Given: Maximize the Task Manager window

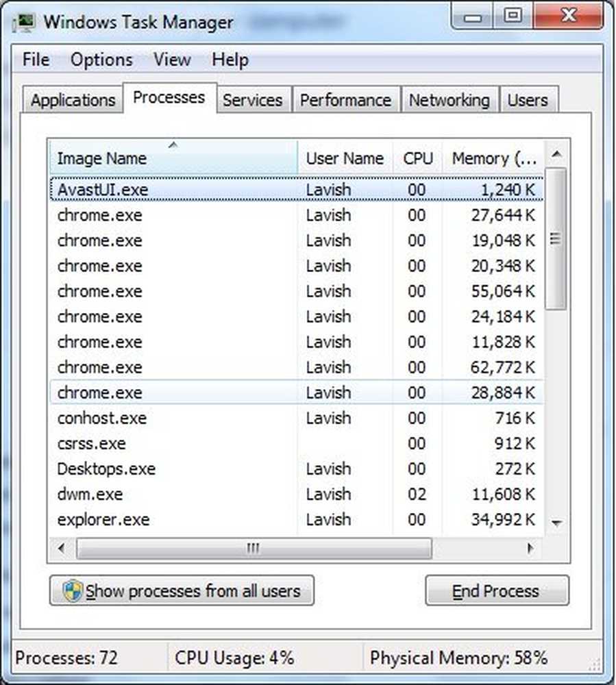Looking at the screenshot, I should [513, 16].
